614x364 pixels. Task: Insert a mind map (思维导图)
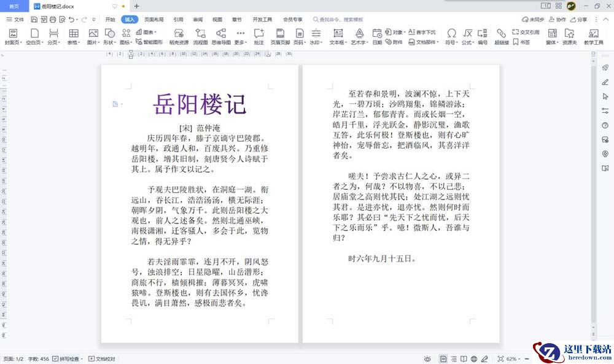pyautogui.click(x=221, y=37)
